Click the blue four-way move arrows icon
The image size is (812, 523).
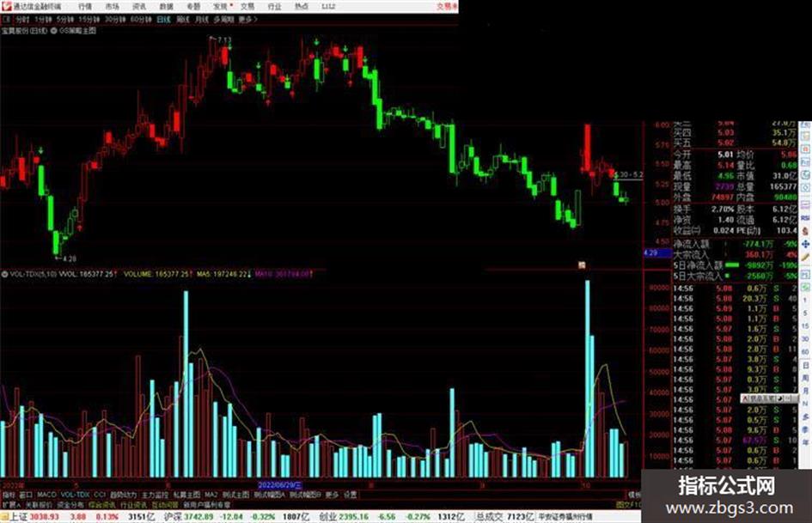click(805, 244)
